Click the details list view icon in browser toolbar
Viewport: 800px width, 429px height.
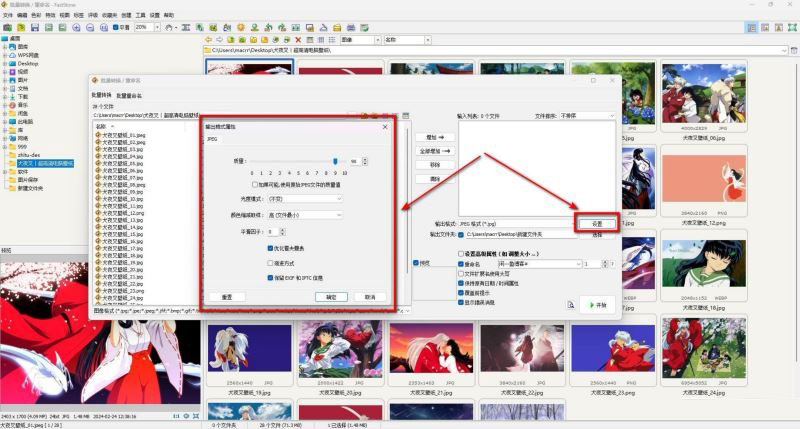(321, 40)
